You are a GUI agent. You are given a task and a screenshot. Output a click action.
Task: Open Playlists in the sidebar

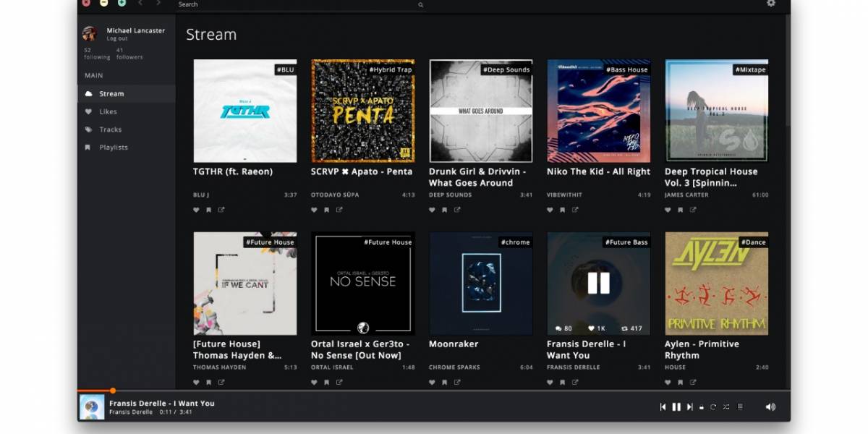click(x=127, y=147)
